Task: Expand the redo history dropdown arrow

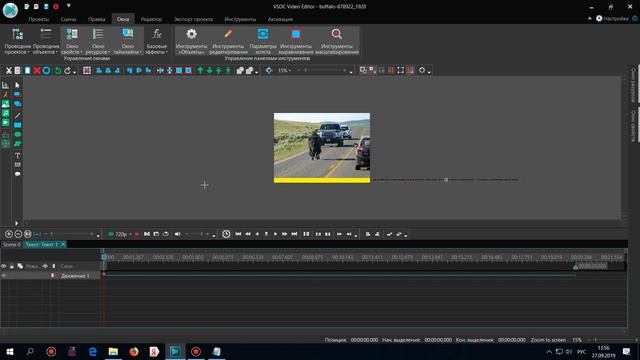Action: 74,72
